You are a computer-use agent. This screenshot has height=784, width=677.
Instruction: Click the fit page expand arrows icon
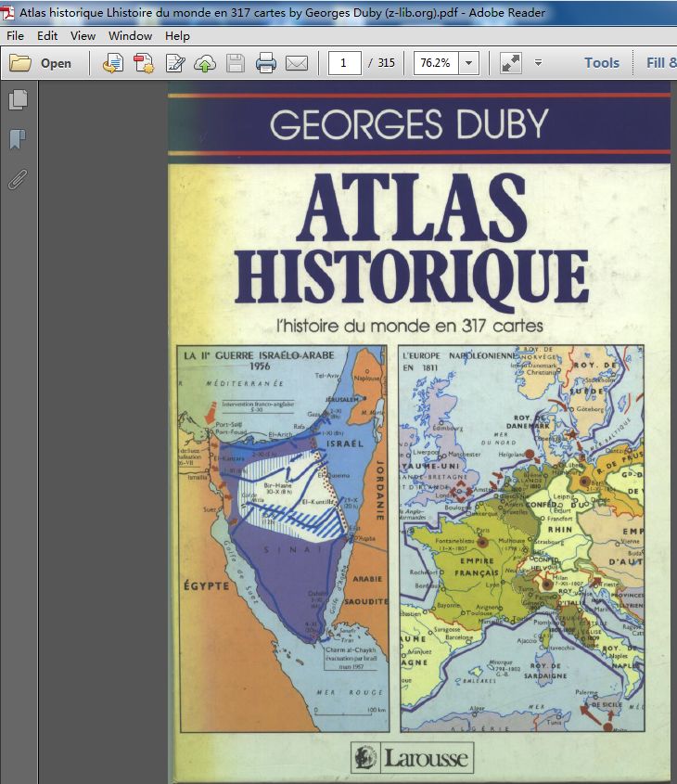tap(511, 63)
